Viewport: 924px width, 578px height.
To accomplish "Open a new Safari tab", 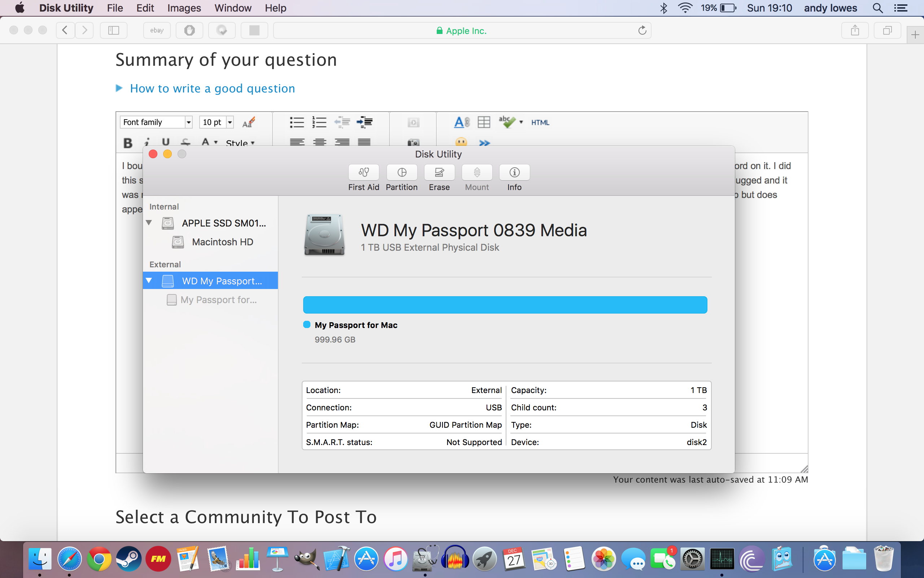I will [915, 35].
